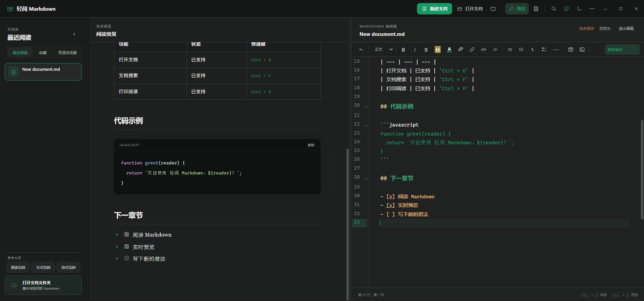Switch to the 最近阅读 tab
644x301 pixels.
[20, 53]
